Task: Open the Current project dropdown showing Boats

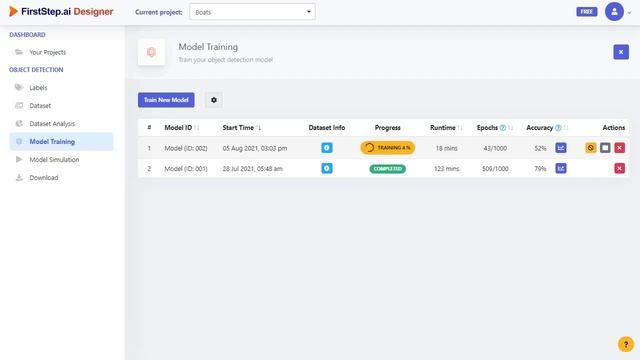Action: (x=252, y=12)
